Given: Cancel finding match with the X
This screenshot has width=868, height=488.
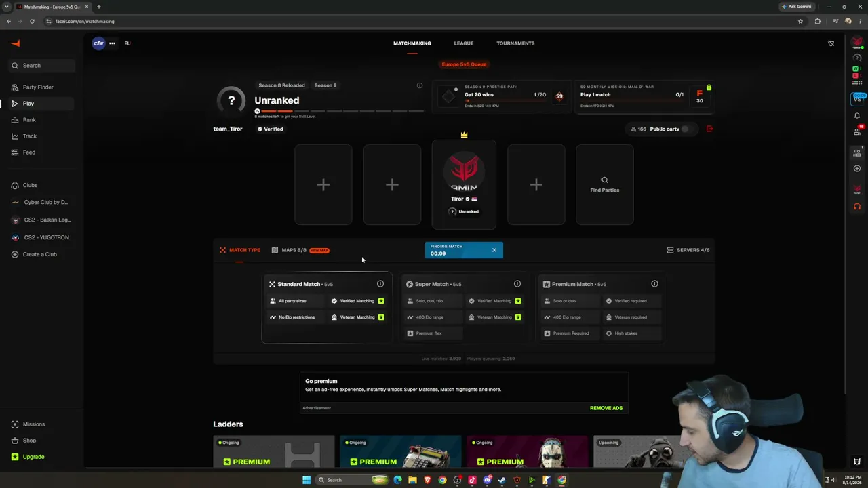Looking at the screenshot, I should click(x=494, y=250).
